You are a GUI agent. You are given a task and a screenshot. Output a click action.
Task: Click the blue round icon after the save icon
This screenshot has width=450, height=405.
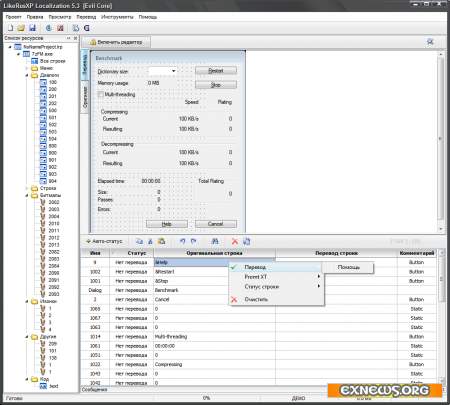[49, 28]
